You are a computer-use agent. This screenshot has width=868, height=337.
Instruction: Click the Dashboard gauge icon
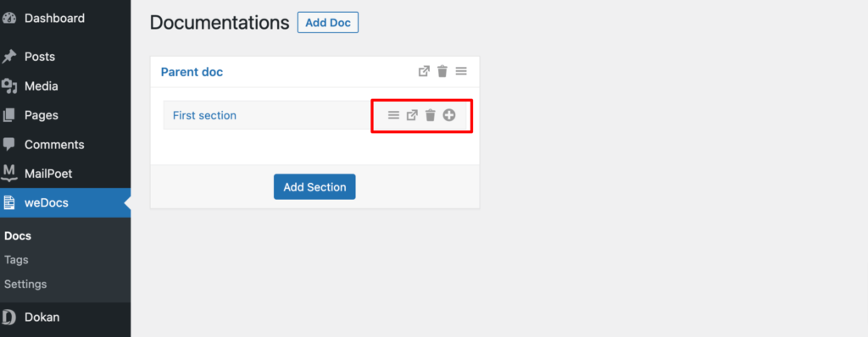9,19
